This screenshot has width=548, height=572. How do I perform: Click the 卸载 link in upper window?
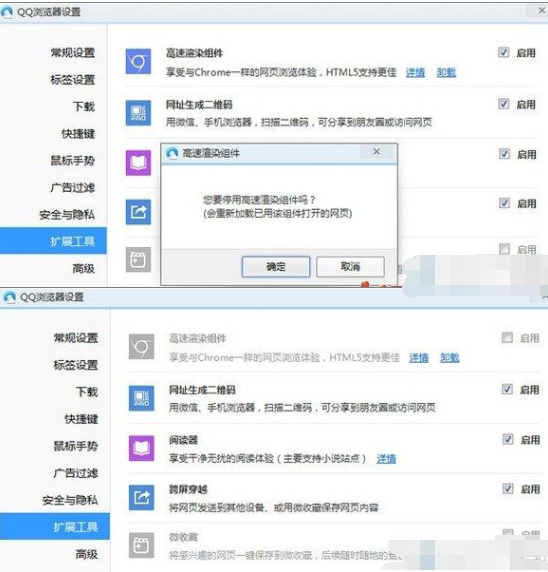446,73
